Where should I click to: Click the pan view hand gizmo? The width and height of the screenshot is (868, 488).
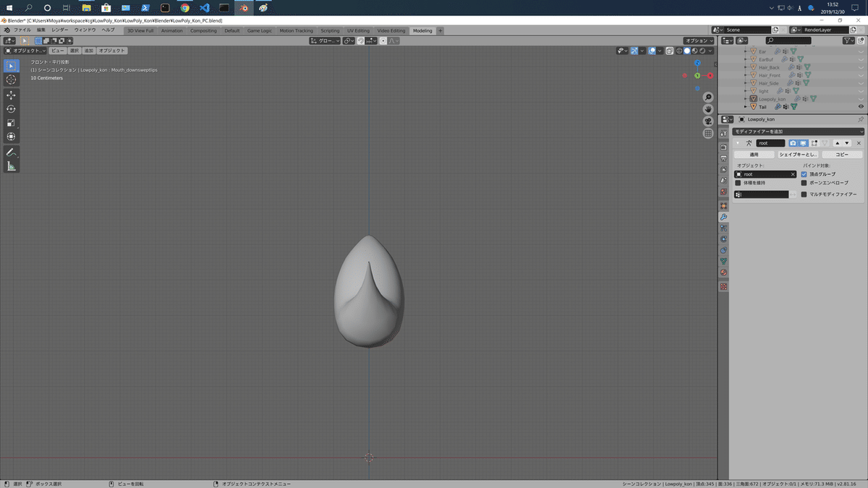[708, 109]
